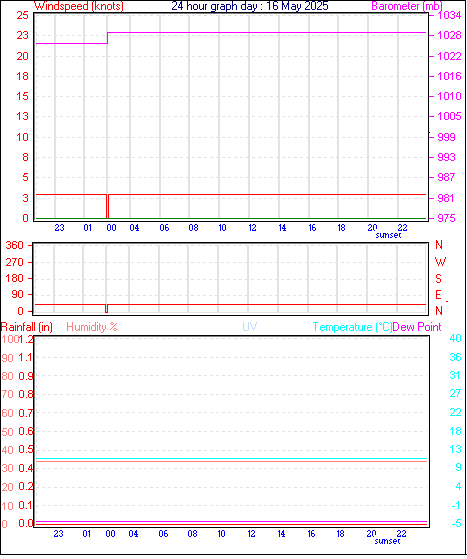Screen dimensions: 467x559
Task: Click the "Dew Point" legend label
Action: tap(417, 327)
